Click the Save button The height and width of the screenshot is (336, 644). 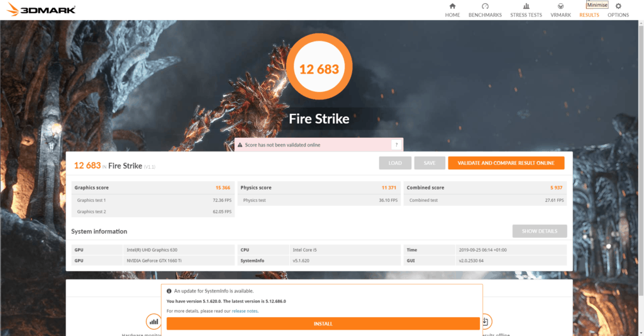click(430, 163)
